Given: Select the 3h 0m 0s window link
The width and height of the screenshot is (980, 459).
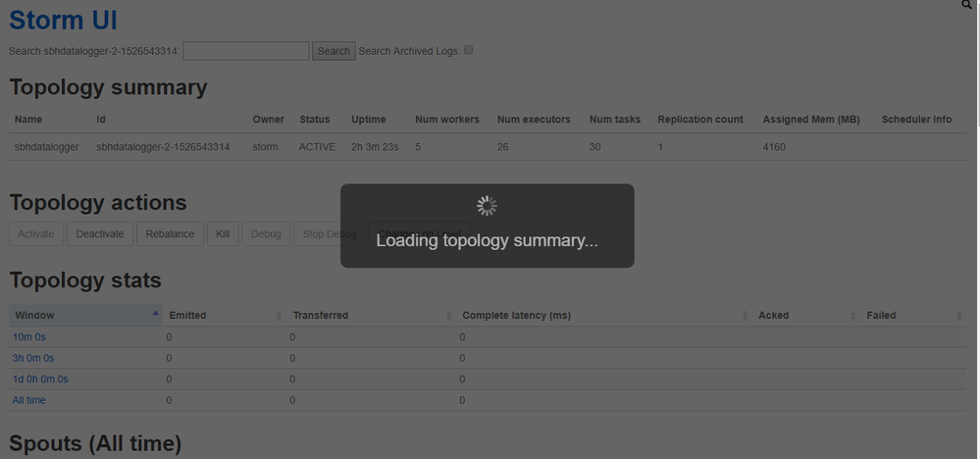Looking at the screenshot, I should point(33,358).
